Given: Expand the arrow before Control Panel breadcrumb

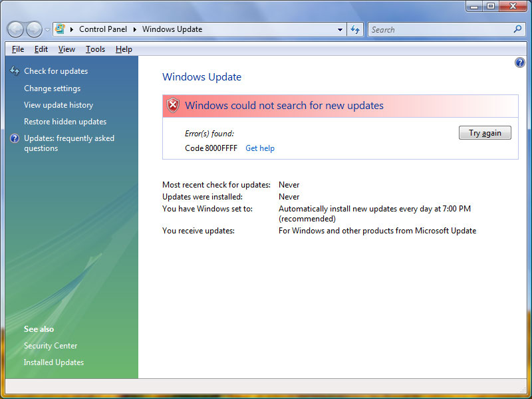Looking at the screenshot, I should 72,29.
